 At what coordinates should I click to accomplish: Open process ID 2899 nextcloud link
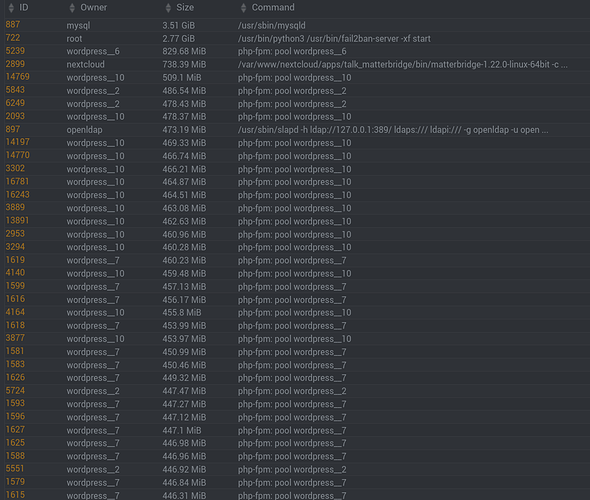point(15,64)
